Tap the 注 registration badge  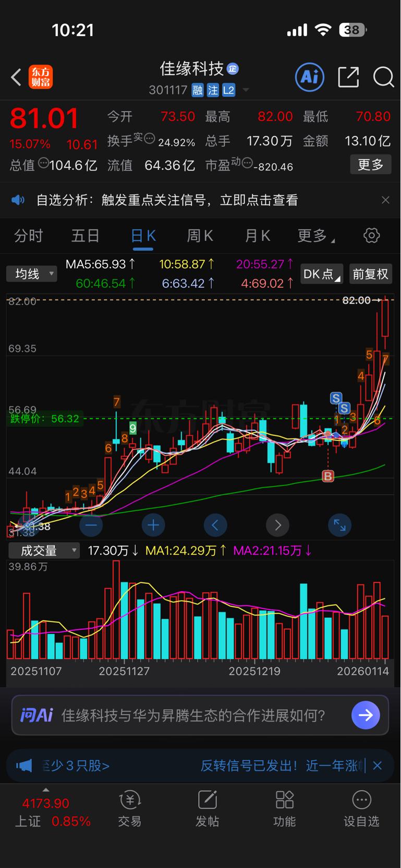(213, 90)
